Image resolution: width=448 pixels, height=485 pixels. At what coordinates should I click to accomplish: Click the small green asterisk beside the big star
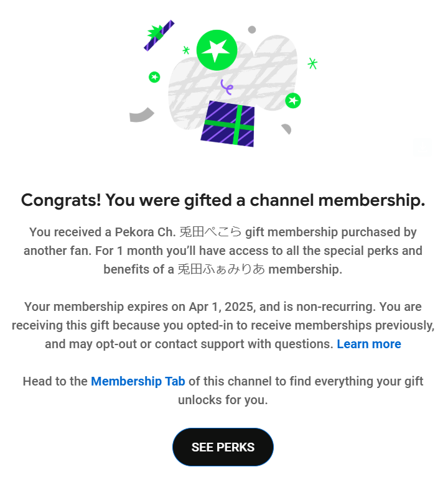coord(186,50)
